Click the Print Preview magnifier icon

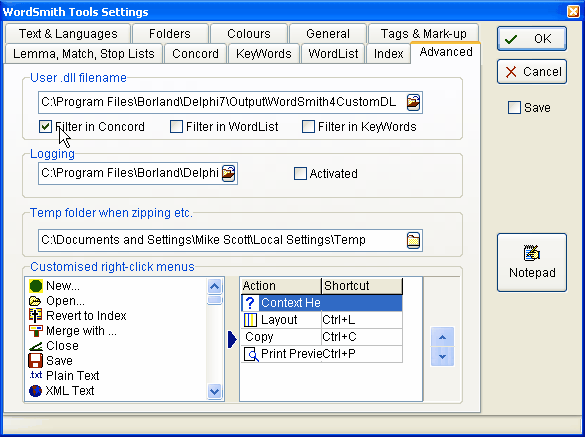251,354
